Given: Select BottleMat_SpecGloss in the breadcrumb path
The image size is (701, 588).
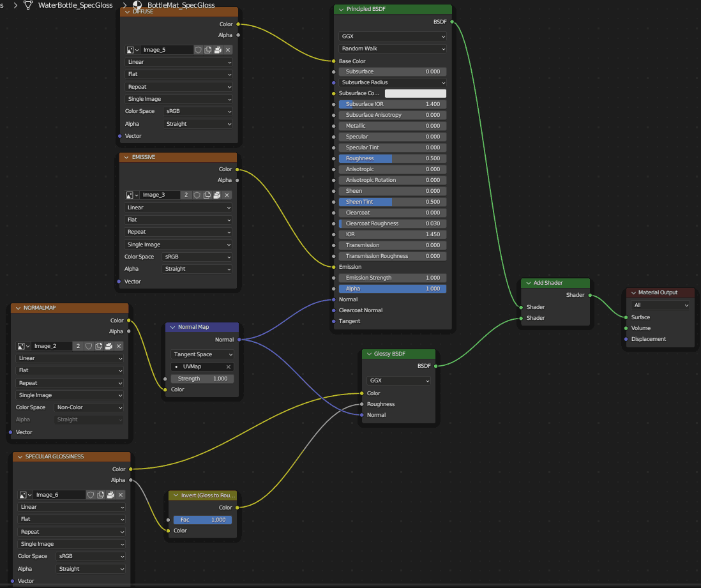Looking at the screenshot, I should [180, 5].
